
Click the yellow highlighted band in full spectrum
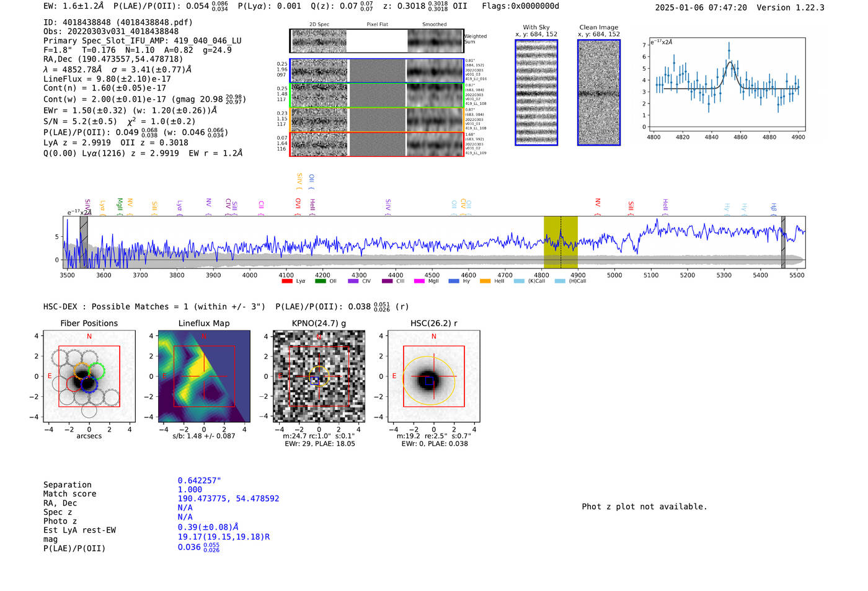coord(560,242)
